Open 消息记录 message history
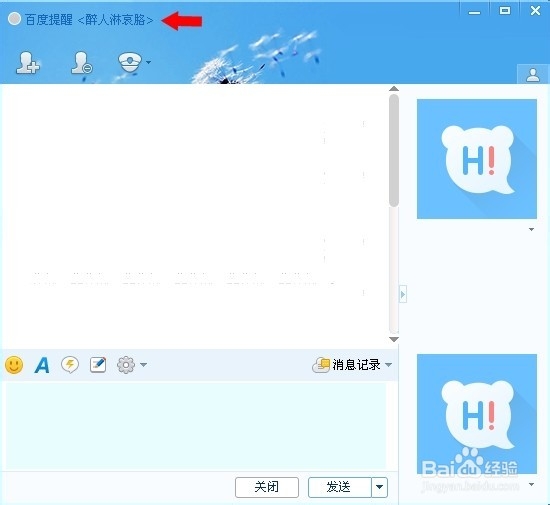 pyautogui.click(x=346, y=365)
